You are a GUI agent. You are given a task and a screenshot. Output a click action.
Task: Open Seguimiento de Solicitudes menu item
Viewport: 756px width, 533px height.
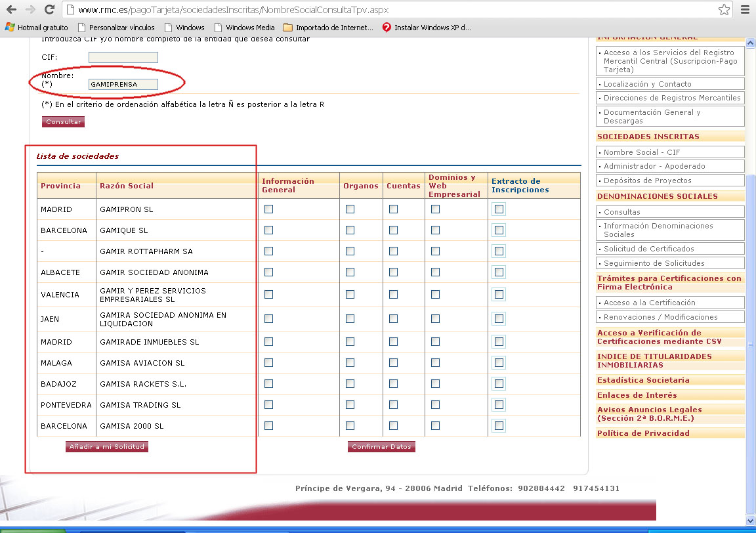tap(670, 263)
